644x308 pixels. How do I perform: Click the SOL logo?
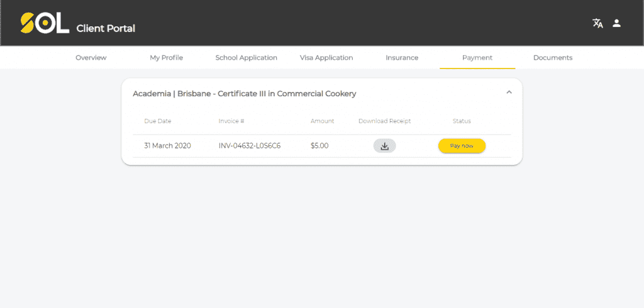[45, 23]
